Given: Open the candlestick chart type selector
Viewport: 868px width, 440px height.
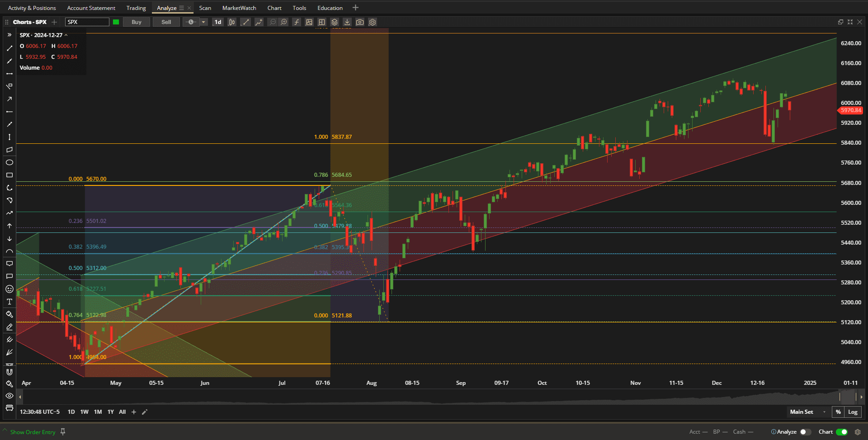Looking at the screenshot, I should tap(232, 22).
